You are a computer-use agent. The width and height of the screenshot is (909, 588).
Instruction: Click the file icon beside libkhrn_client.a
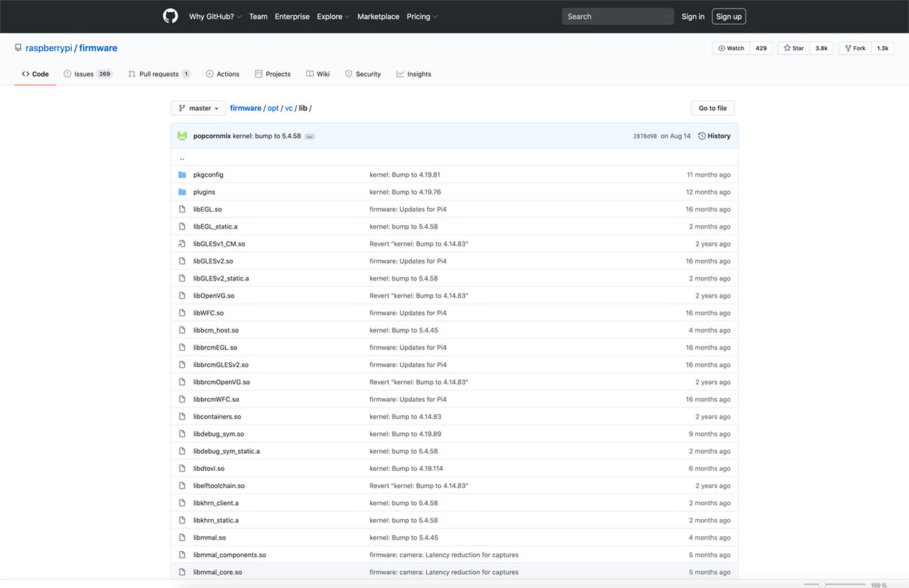(x=182, y=503)
